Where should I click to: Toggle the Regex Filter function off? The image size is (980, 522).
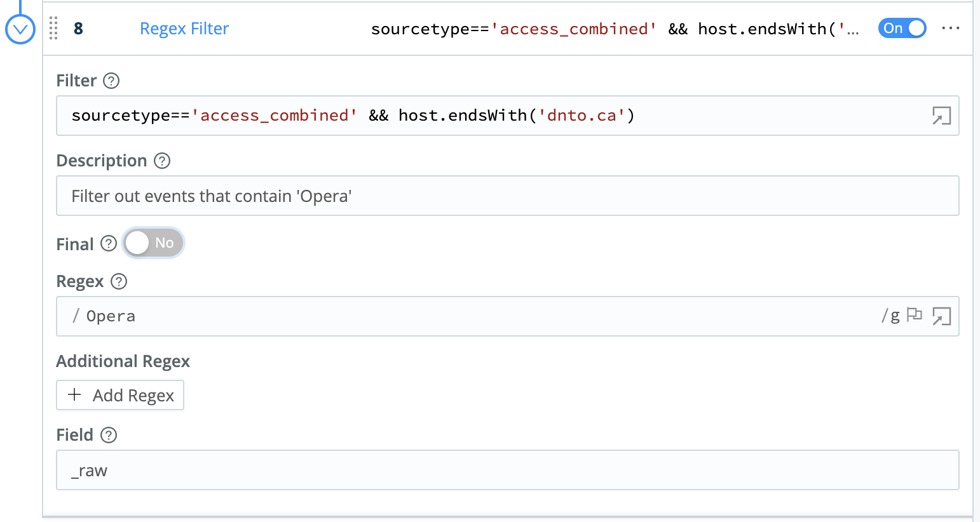902,28
